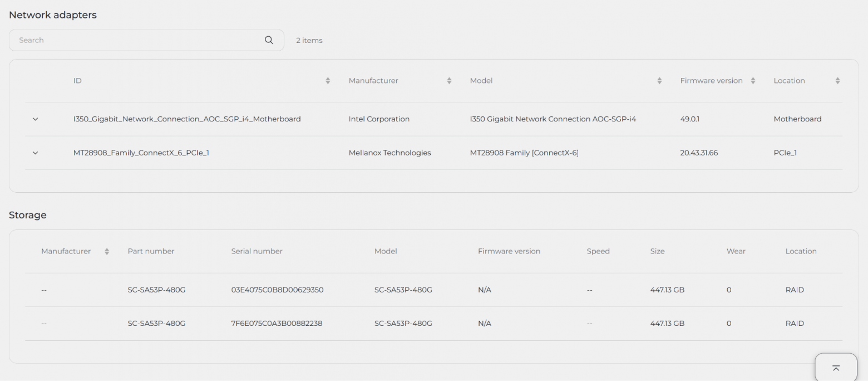Click wear value in 7F6E075C0A3B00882238 row
Image resolution: width=868 pixels, height=381 pixels.
tap(729, 324)
